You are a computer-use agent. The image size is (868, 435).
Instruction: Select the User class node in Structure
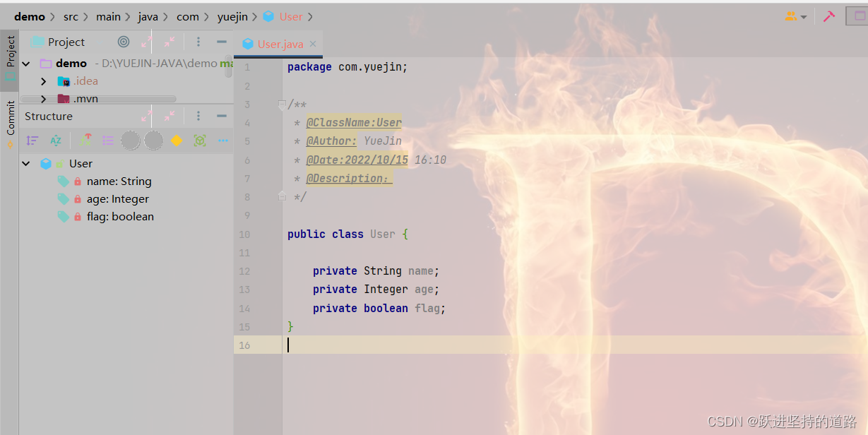tap(81, 163)
